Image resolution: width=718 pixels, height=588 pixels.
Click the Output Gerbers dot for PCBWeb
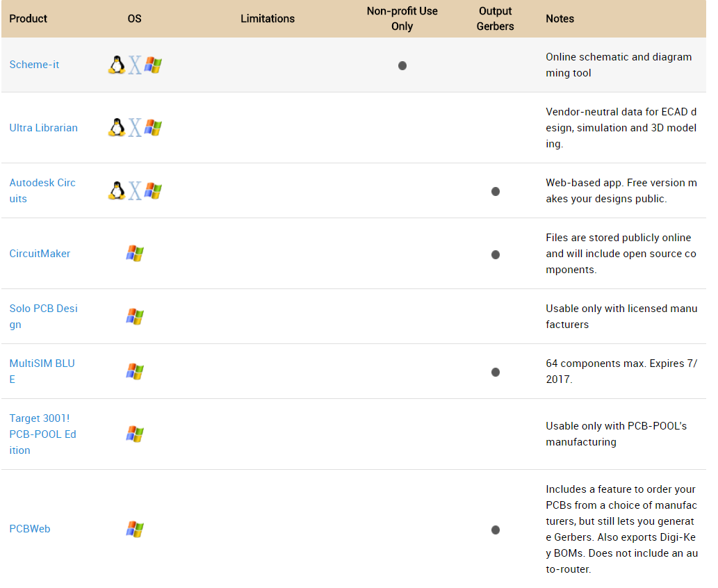point(496,530)
